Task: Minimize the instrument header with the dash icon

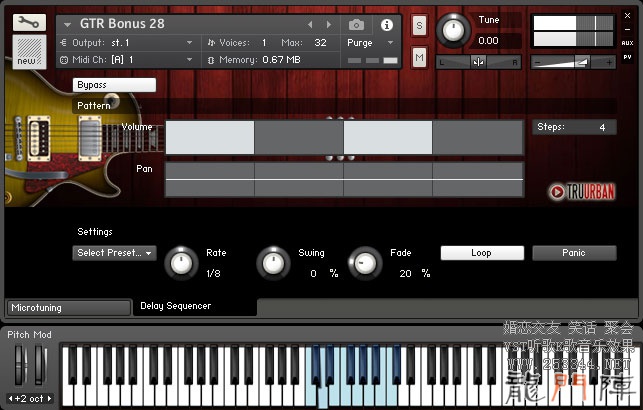Action: click(x=627, y=30)
